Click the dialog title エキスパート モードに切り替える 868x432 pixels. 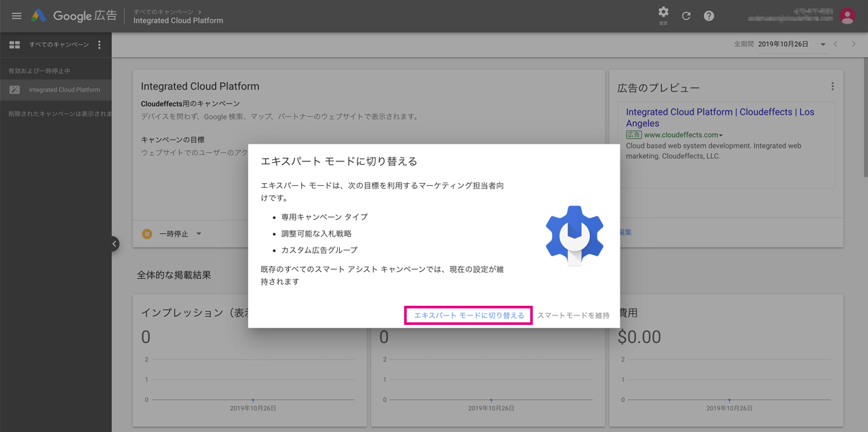[x=339, y=161]
